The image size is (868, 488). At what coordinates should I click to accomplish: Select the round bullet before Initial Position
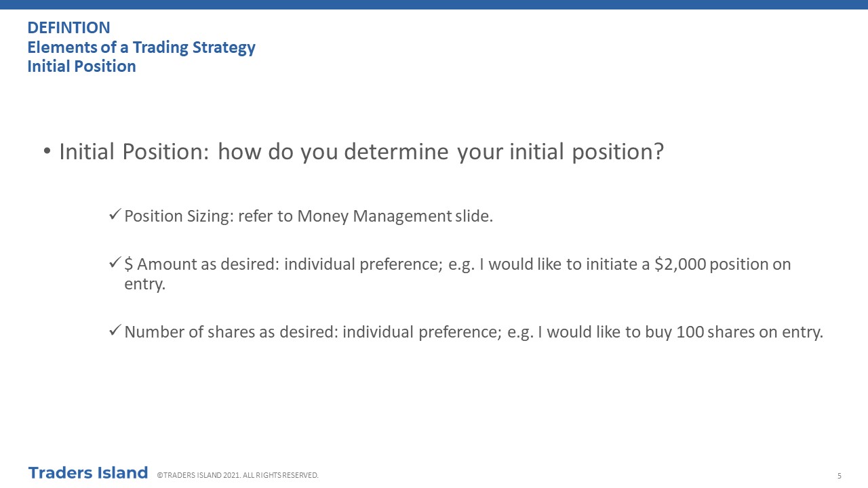[x=47, y=151]
